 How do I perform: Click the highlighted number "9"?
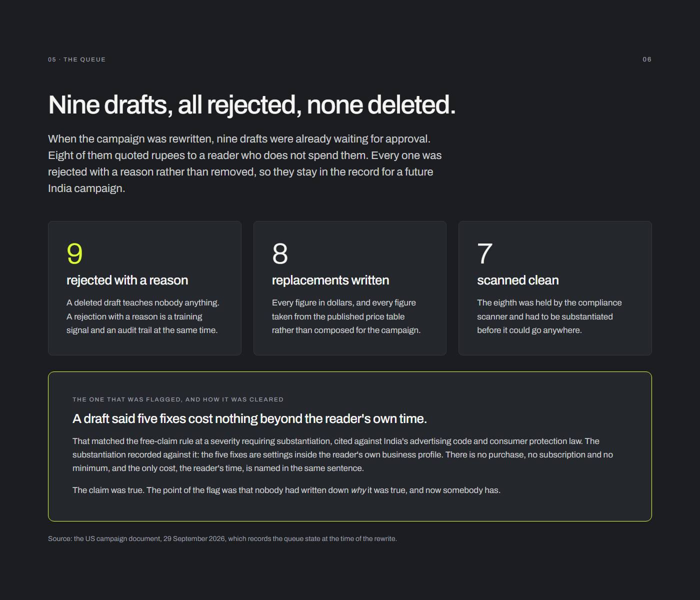(x=74, y=253)
